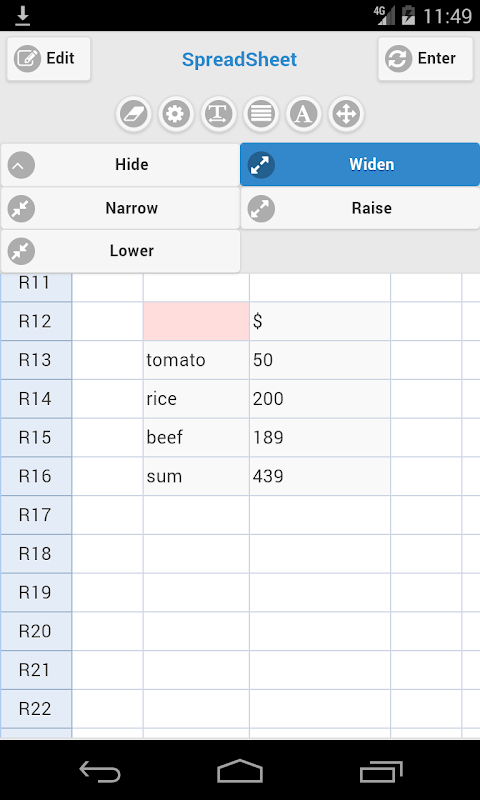Select the pink highlighted cell in R12

pyautogui.click(x=196, y=321)
